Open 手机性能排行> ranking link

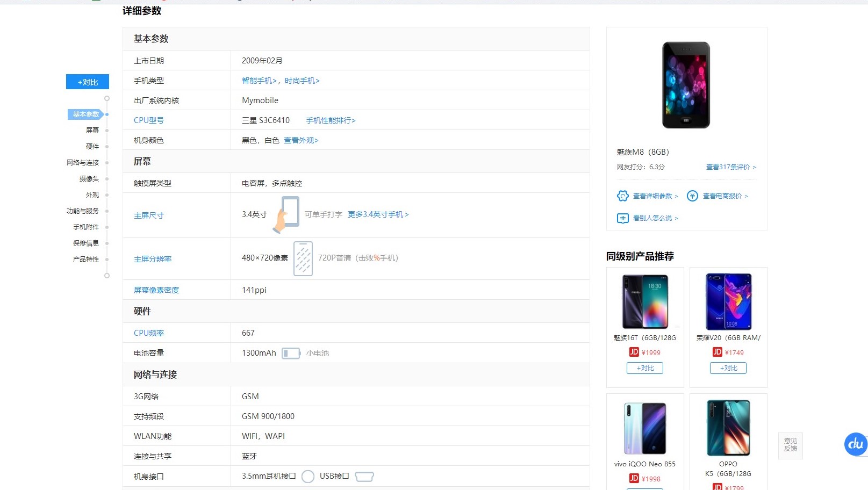pos(331,120)
